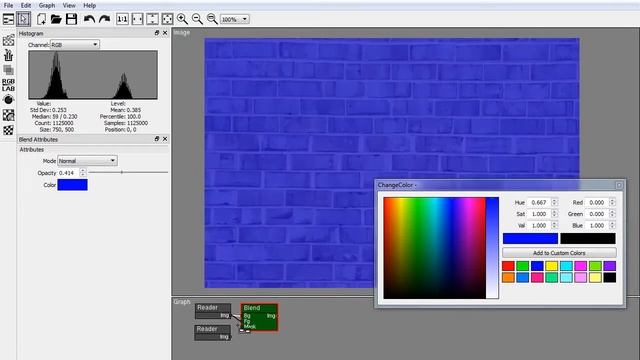The width and height of the screenshot is (640, 360).
Task: Adjust the Sat value stepper
Action: (x=554, y=214)
